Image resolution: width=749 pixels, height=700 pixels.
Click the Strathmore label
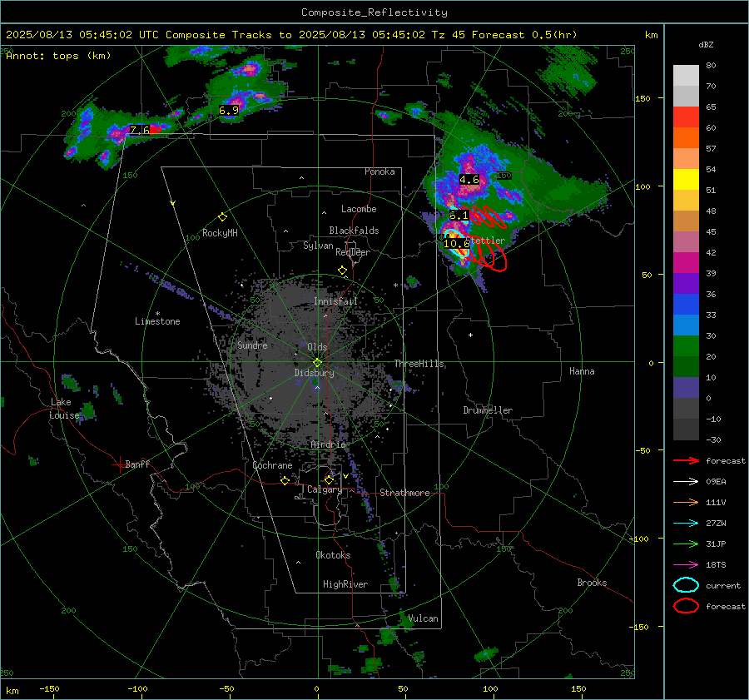coord(404,493)
